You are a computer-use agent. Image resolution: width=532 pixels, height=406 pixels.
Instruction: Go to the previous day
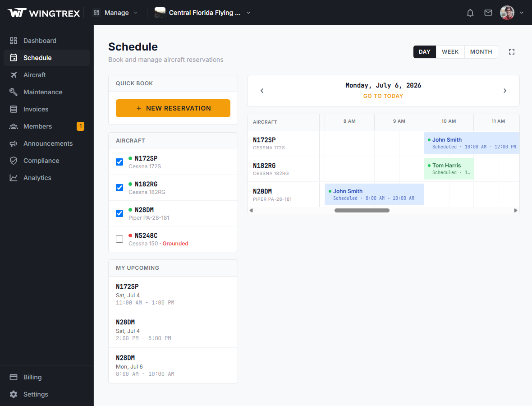(x=262, y=91)
